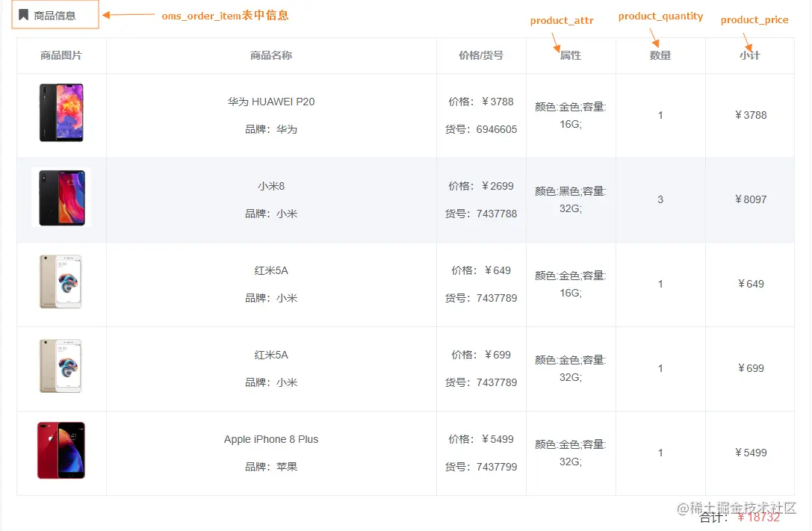Viewport: 812px width, 531px height.
Task: Select the Apple iPhone 8 Plus name
Action: pyautogui.click(x=271, y=439)
